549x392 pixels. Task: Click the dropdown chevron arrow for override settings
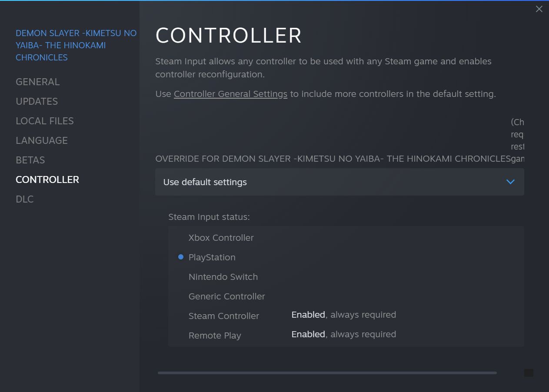coord(510,182)
